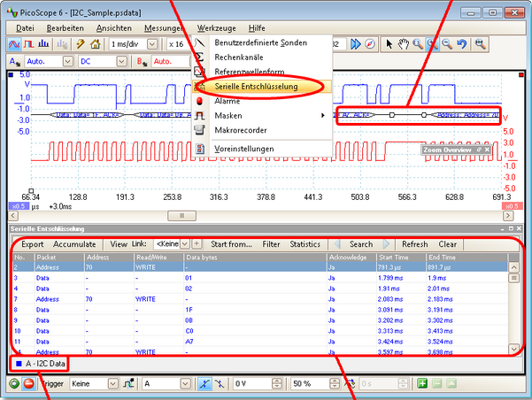Viewport: 532px width, 400px height.
Task: Choose Voreinstellungen menu entry
Action: pyautogui.click(x=261, y=149)
